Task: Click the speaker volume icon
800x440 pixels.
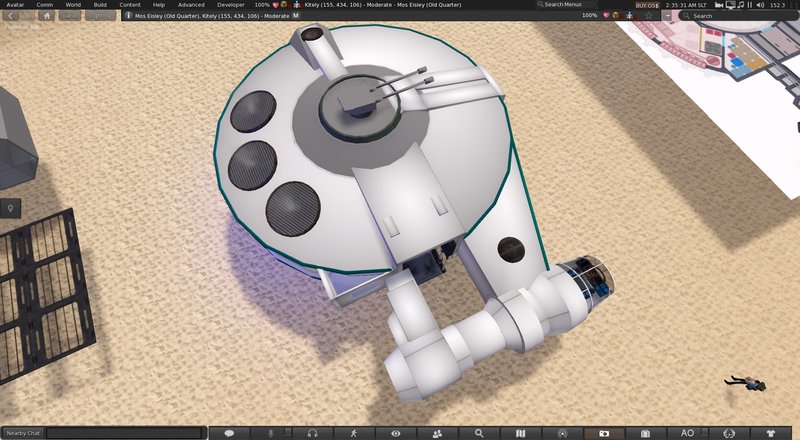Action: click(x=760, y=5)
